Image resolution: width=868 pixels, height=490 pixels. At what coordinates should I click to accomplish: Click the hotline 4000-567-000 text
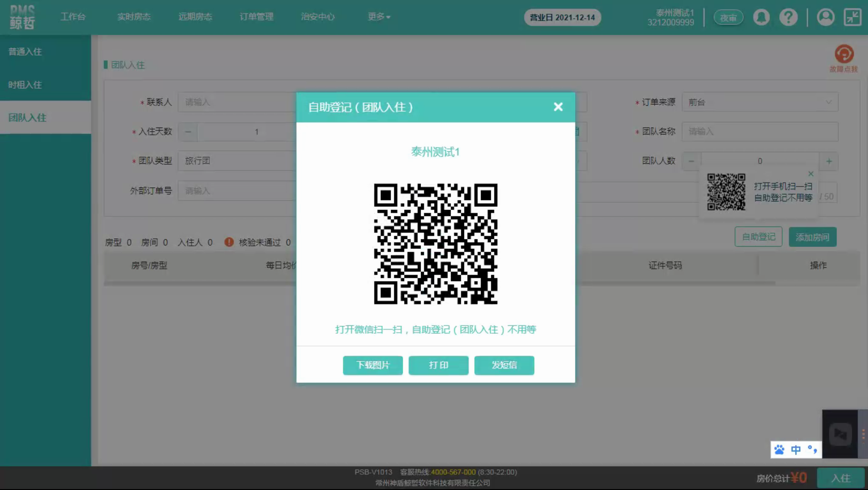point(453,472)
